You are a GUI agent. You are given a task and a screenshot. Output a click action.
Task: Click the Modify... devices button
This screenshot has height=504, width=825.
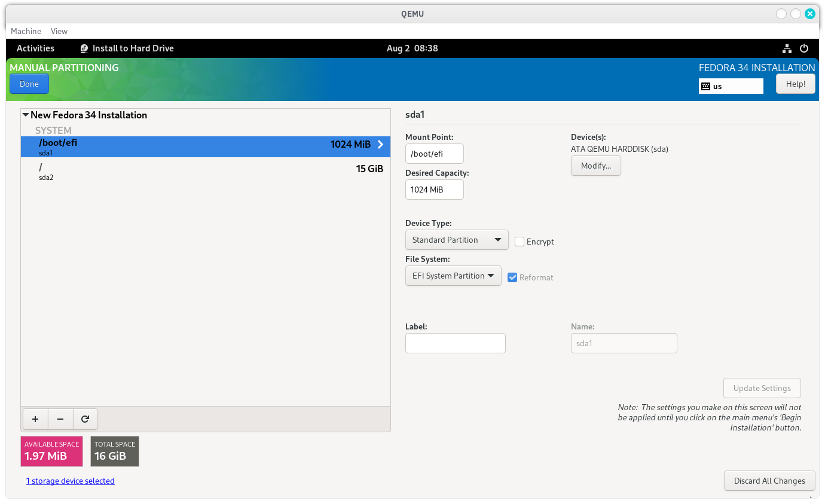tap(596, 166)
